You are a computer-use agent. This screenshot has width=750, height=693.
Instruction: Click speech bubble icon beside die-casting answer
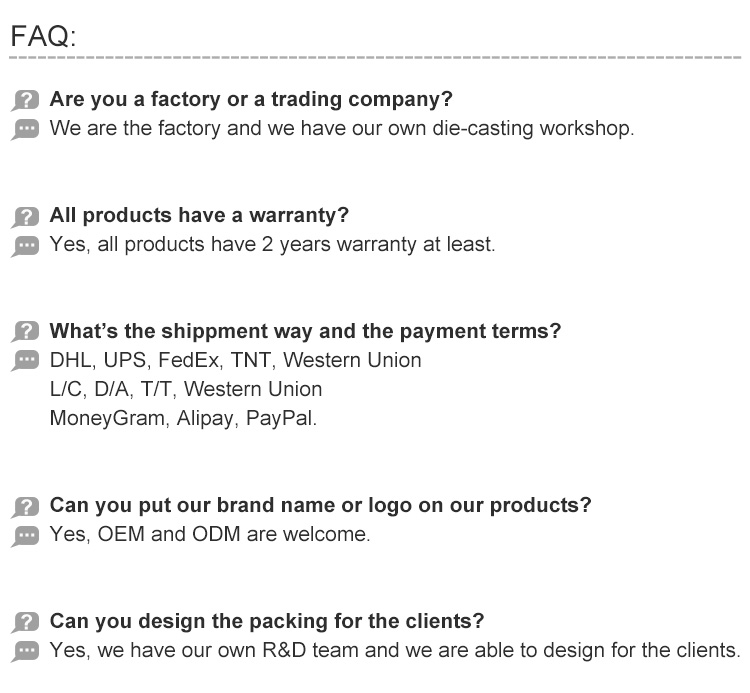26,130
